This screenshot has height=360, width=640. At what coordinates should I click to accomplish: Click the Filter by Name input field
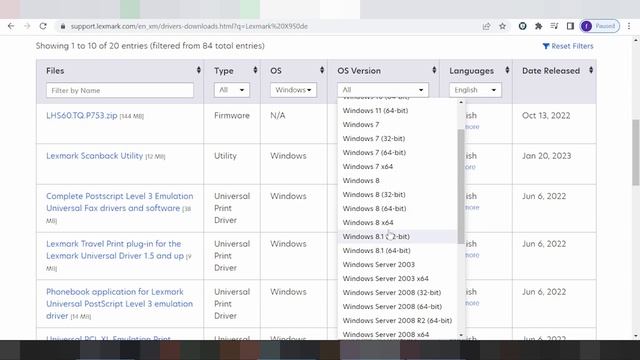click(x=120, y=90)
